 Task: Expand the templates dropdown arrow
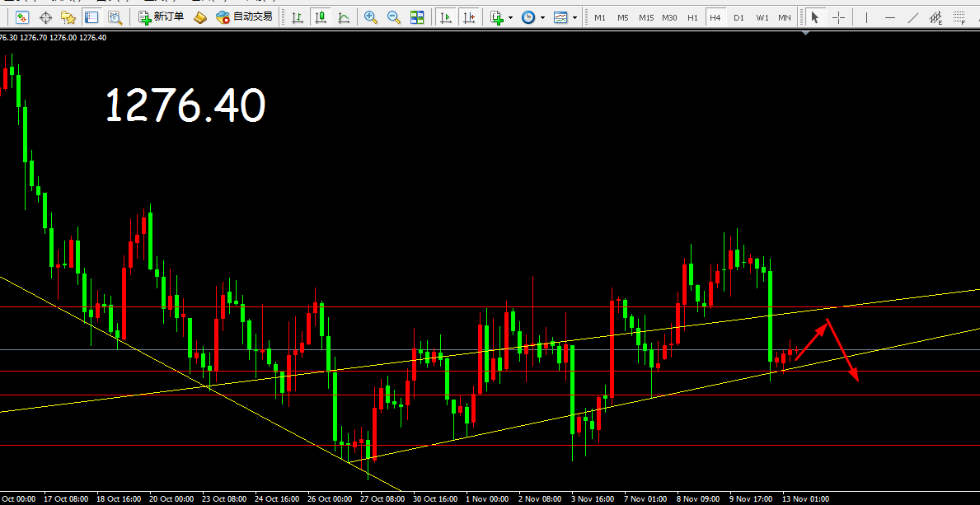tap(574, 17)
